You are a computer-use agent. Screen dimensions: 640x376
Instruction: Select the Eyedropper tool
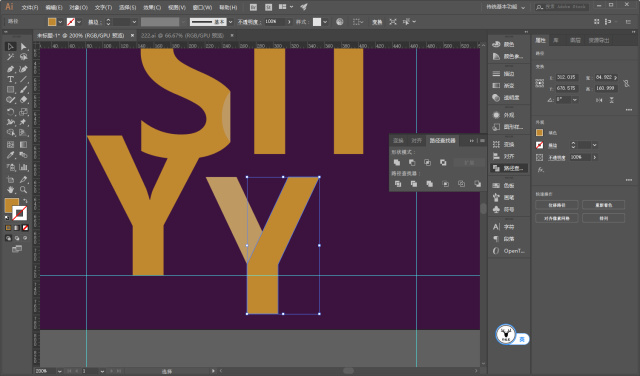[11, 155]
